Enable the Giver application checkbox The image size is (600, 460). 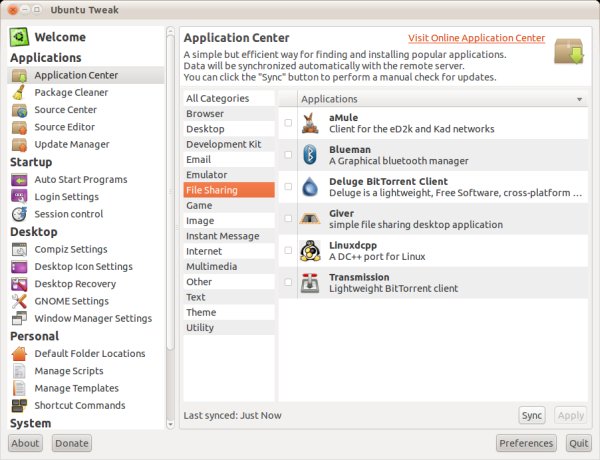288,219
